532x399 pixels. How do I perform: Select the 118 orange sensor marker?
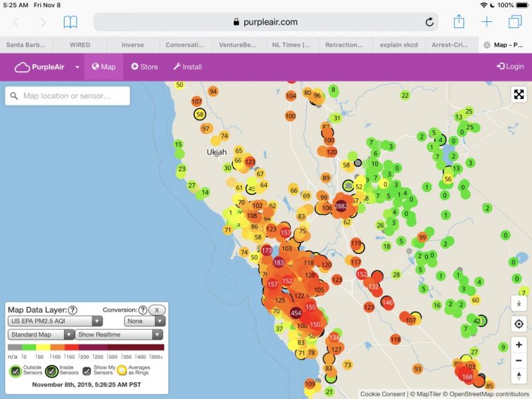coord(396,339)
